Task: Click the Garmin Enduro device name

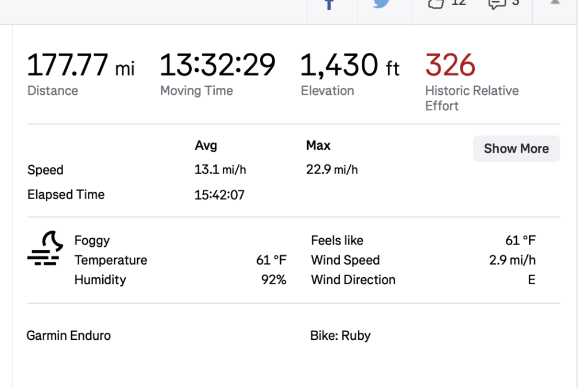Action: click(x=68, y=335)
